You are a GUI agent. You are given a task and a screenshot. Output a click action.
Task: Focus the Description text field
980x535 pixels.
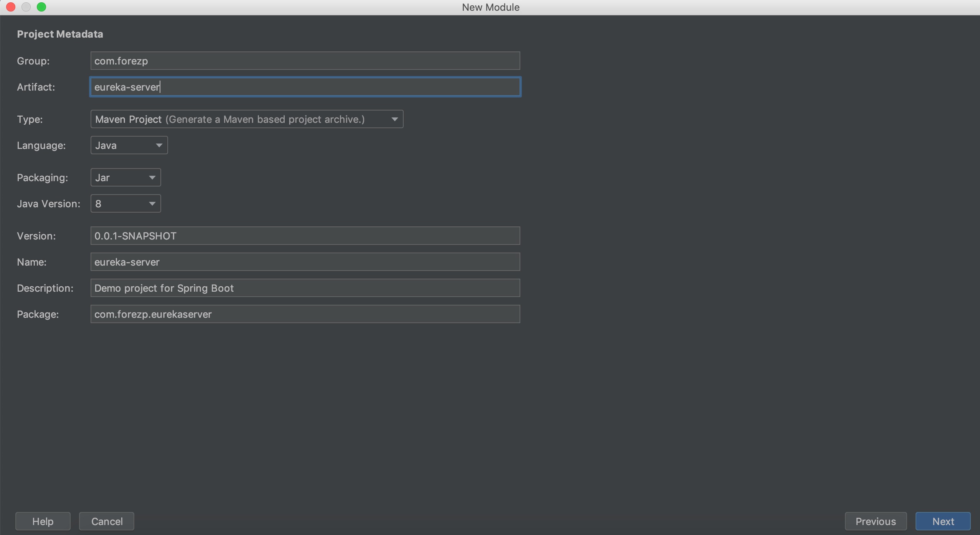[x=305, y=288]
